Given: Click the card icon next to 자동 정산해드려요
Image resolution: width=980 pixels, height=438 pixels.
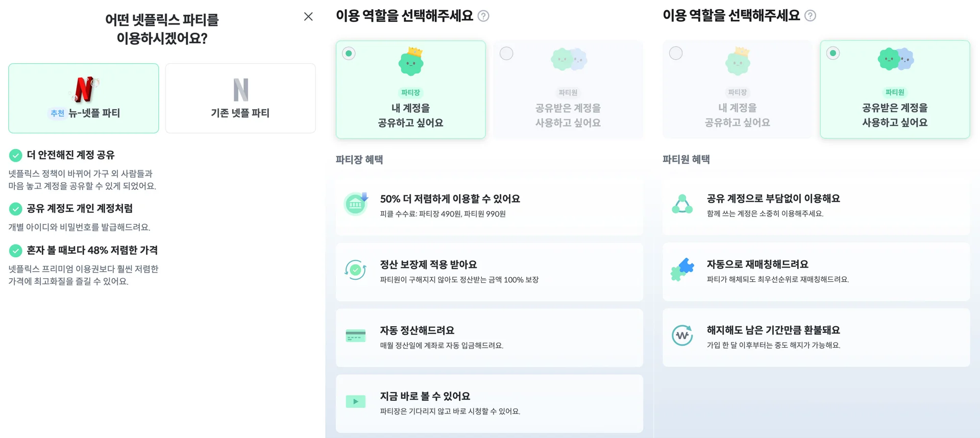Looking at the screenshot, I should (356, 335).
